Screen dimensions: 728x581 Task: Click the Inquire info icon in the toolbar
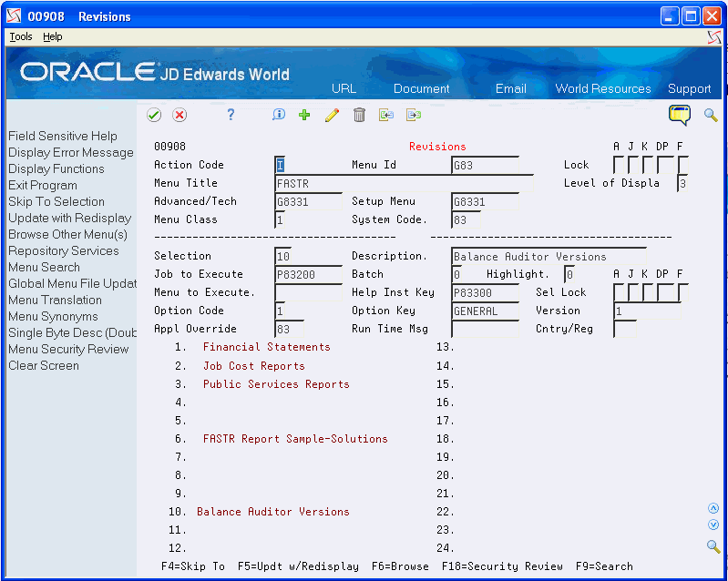click(279, 115)
